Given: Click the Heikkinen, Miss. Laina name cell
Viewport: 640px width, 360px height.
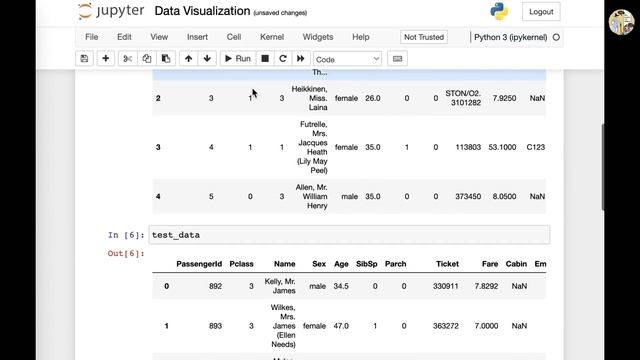Looking at the screenshot, I should pos(309,98).
